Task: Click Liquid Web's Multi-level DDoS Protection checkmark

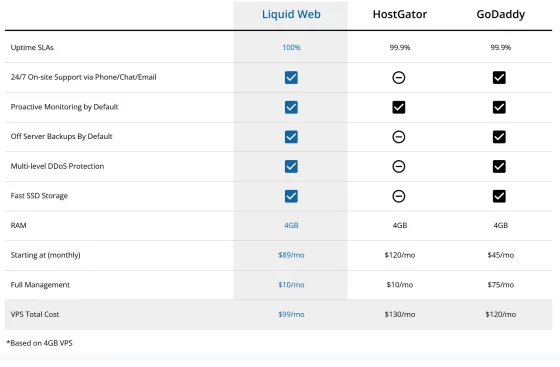Action: click(291, 166)
